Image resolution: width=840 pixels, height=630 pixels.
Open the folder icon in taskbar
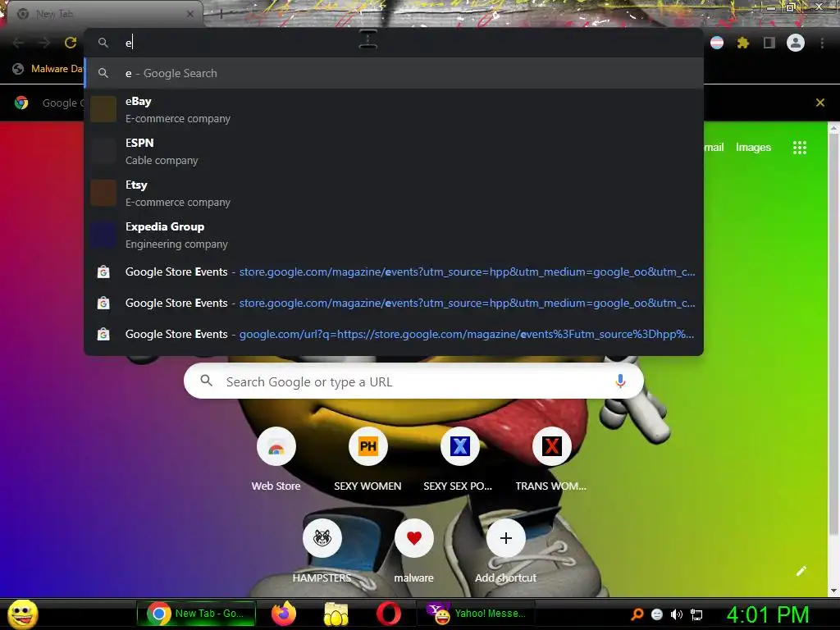tap(336, 614)
